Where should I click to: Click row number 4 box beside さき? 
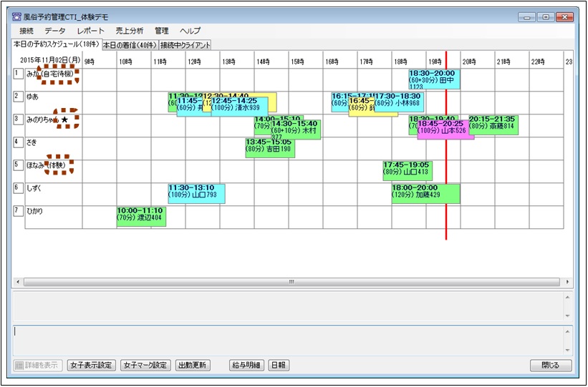pos(18,142)
